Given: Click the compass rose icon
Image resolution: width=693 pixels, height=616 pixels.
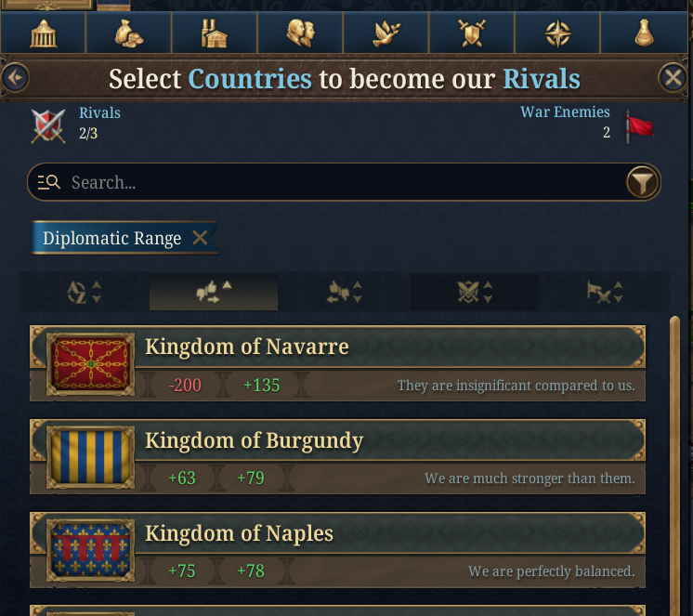Looking at the screenshot, I should [x=557, y=34].
